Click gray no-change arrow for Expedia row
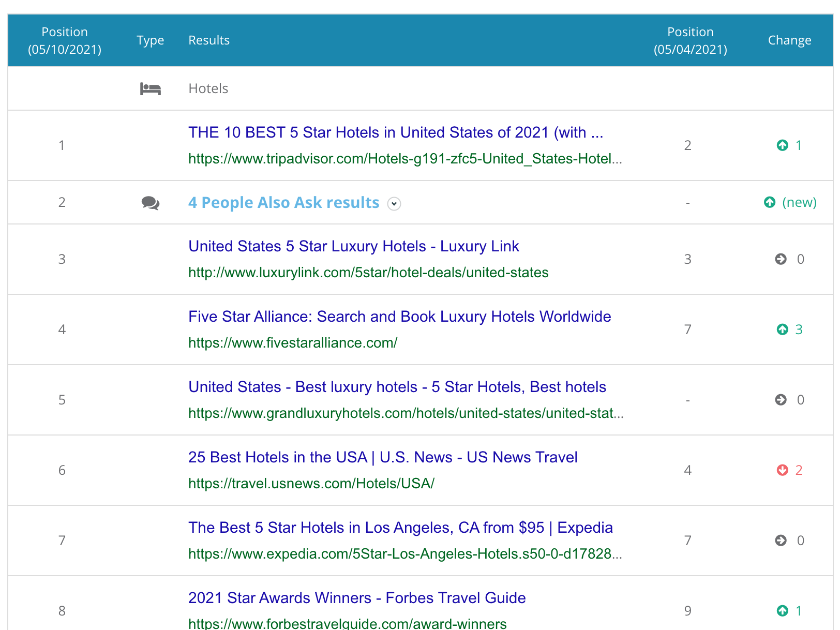Viewport: 840px width, 630px height. tap(781, 541)
